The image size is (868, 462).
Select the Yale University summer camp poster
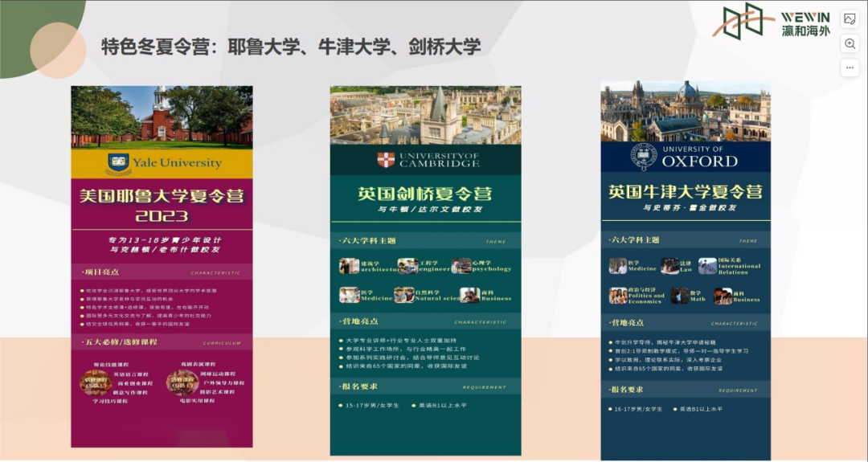pos(162,267)
